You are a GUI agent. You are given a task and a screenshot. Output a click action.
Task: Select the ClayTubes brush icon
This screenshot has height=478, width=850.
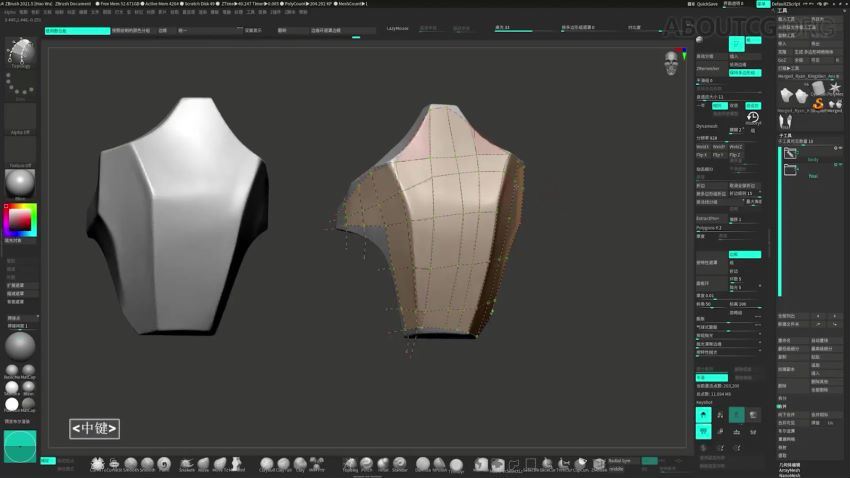point(283,464)
